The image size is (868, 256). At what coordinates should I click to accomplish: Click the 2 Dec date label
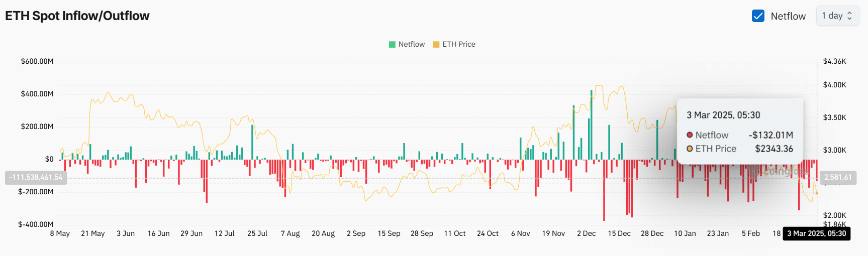587,233
